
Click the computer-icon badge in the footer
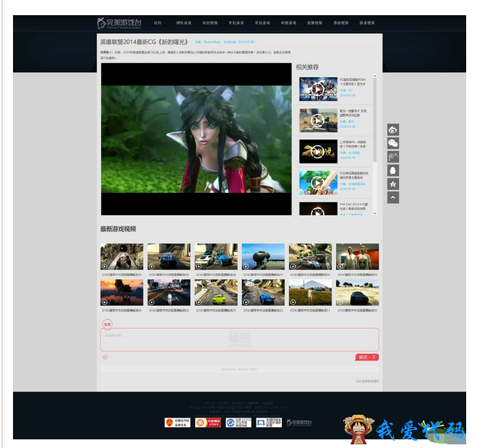269,423
